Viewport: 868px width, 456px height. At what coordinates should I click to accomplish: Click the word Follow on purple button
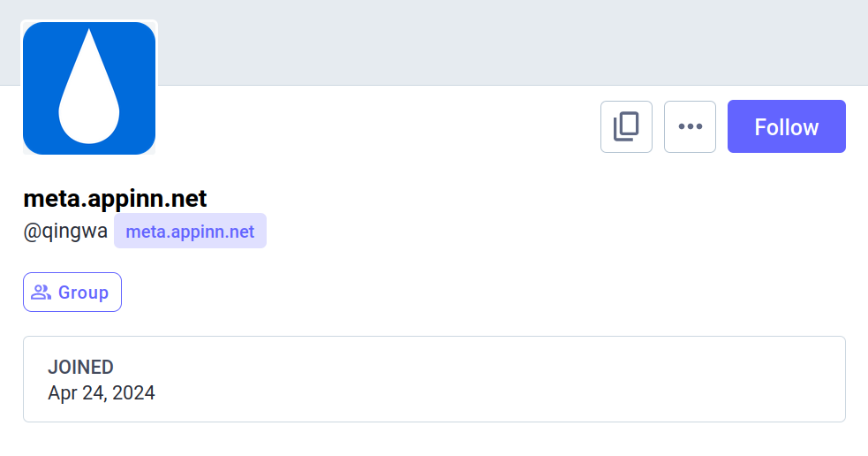click(x=786, y=127)
